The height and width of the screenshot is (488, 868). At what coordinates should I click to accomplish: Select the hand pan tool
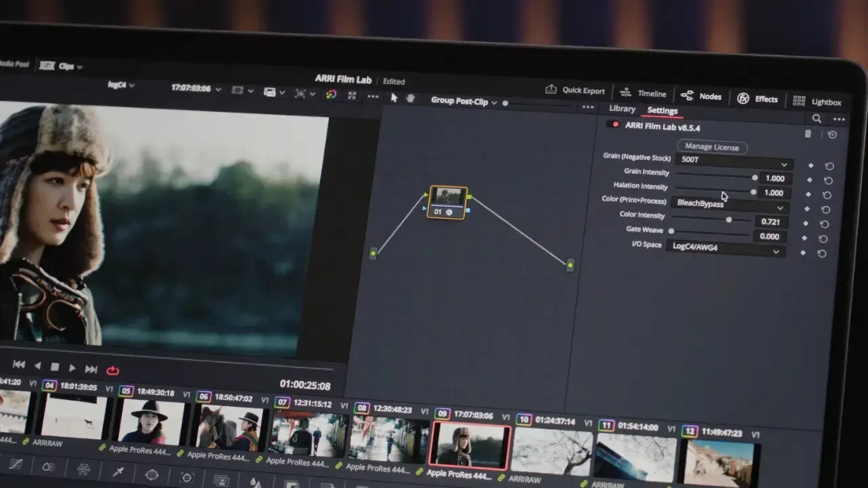click(410, 98)
